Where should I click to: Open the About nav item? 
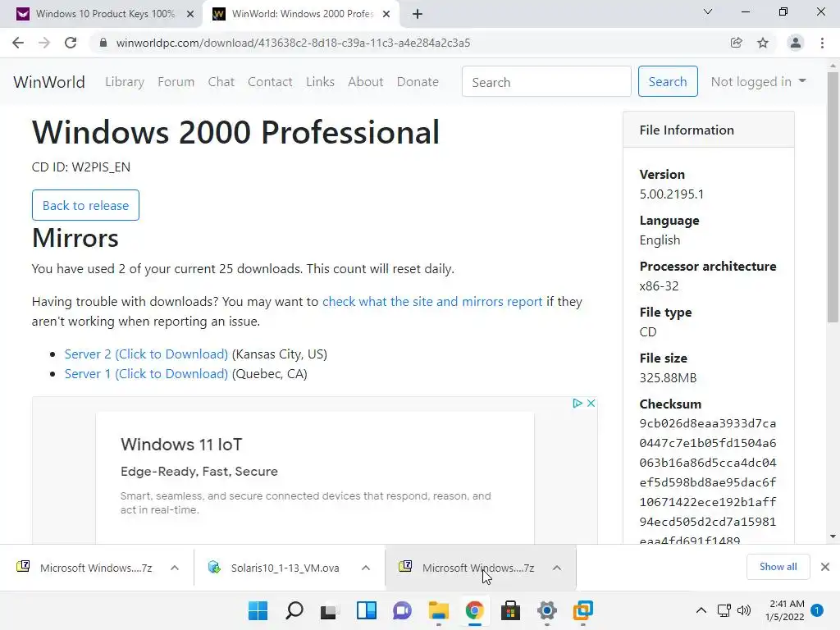point(366,82)
